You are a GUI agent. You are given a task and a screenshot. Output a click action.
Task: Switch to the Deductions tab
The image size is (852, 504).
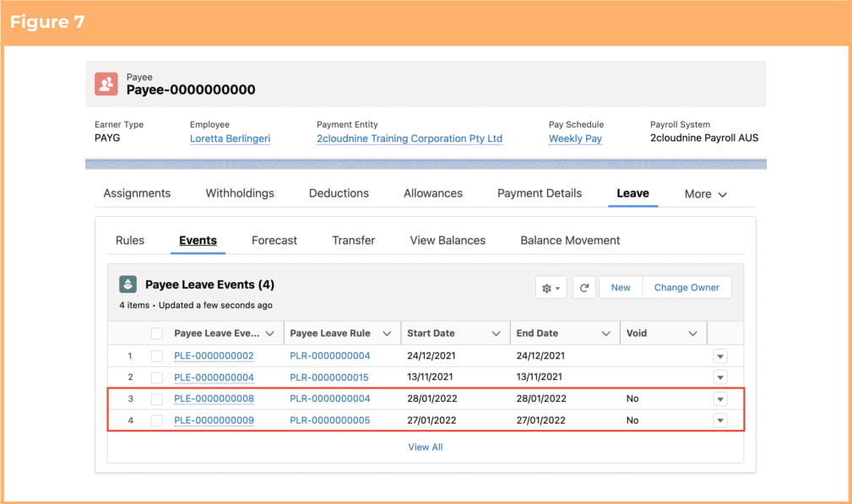pos(339,193)
